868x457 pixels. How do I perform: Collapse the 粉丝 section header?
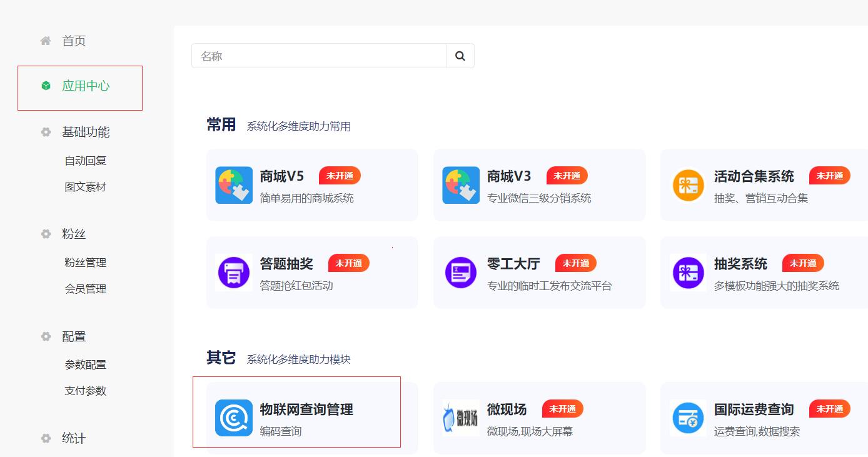click(x=74, y=234)
